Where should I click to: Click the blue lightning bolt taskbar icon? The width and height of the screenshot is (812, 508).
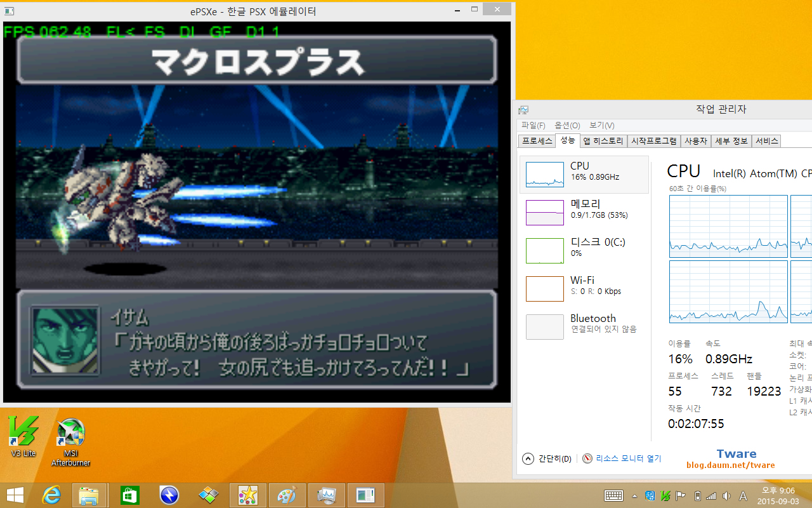coord(169,495)
